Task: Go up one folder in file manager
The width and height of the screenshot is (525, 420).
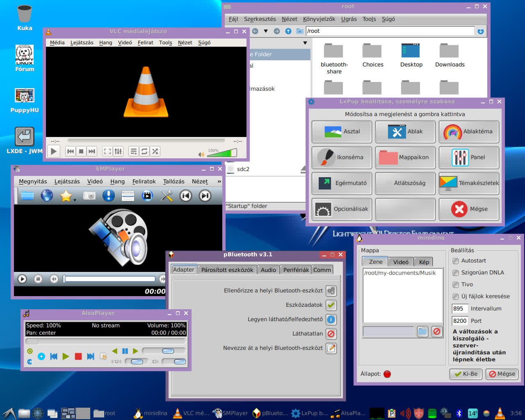Action: [x=288, y=31]
